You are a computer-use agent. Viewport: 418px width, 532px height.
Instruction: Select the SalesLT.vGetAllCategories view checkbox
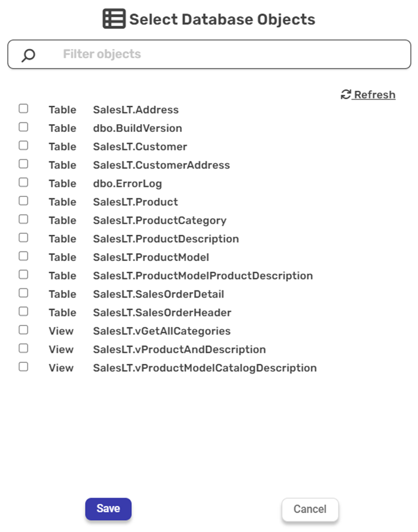[23, 330]
